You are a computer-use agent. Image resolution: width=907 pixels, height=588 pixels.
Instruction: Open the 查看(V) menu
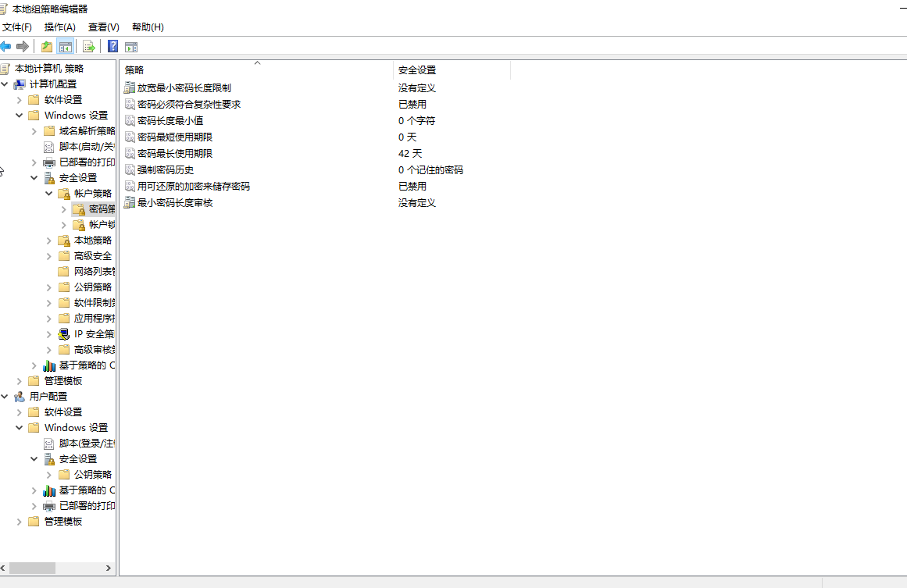click(104, 27)
